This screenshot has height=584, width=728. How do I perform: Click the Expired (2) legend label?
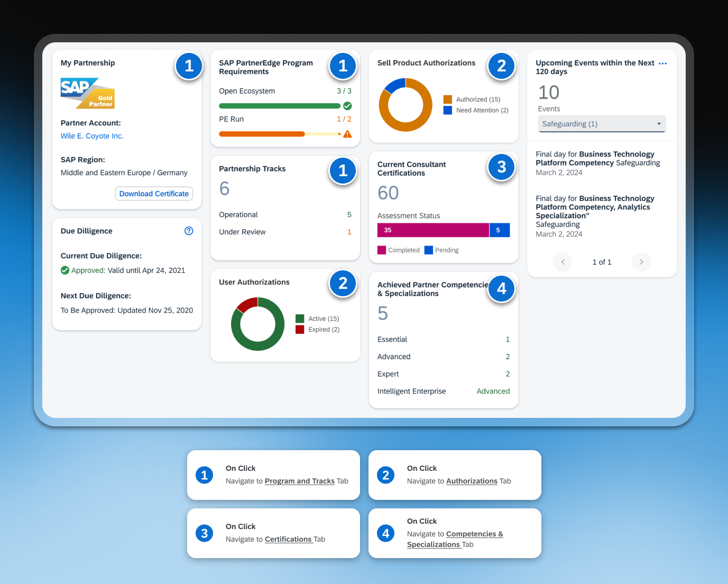click(x=324, y=330)
